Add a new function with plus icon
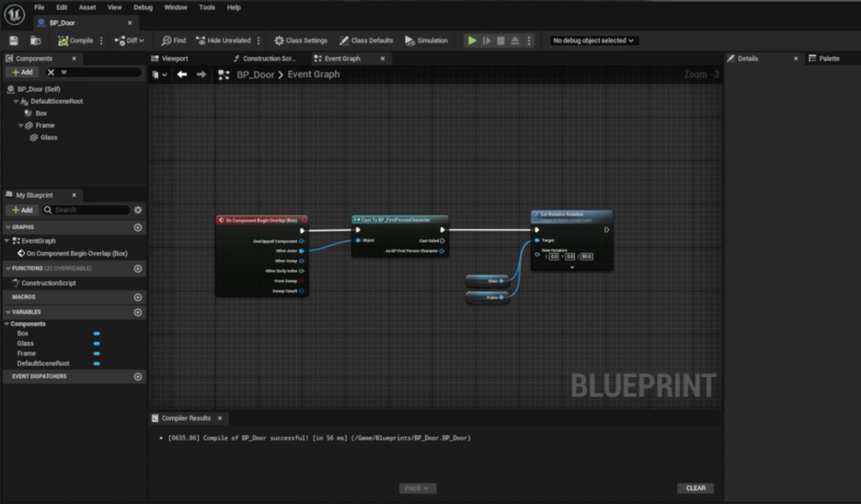The height and width of the screenshot is (504, 861). click(138, 269)
